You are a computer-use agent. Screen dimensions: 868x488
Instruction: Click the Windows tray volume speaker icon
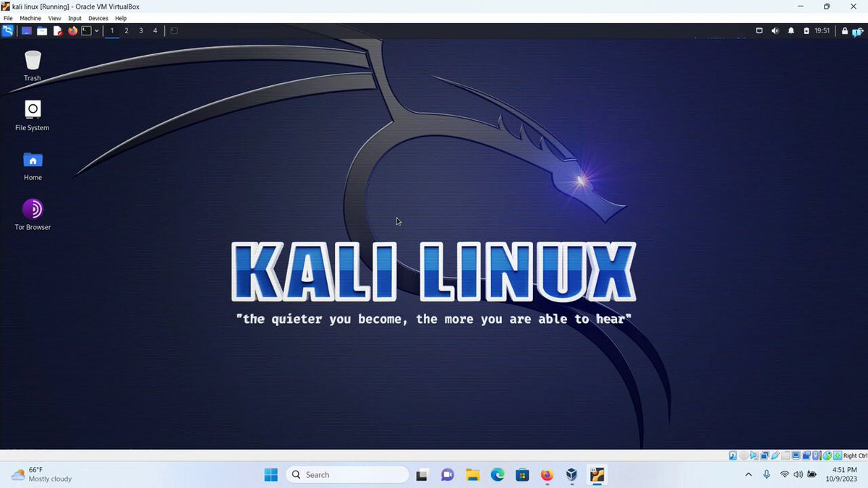click(x=798, y=475)
